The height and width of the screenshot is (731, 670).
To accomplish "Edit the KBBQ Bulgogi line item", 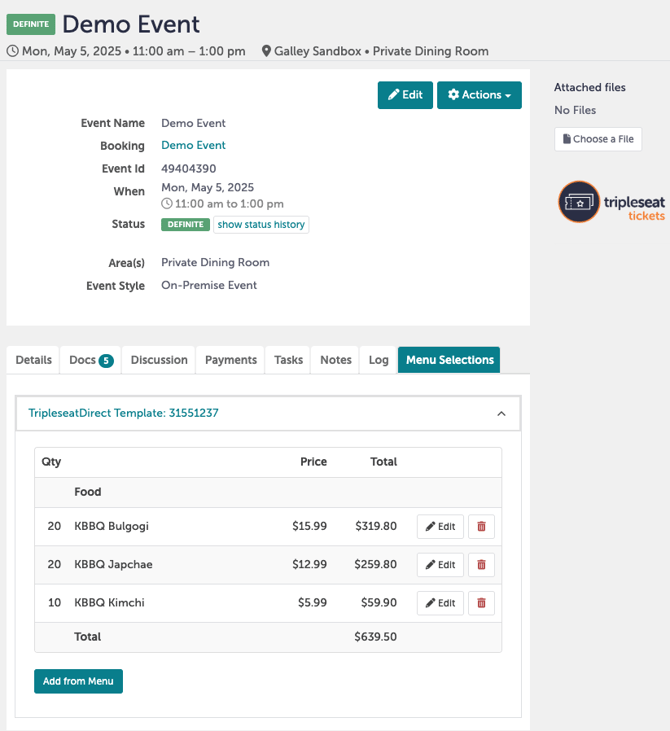I will (x=440, y=527).
